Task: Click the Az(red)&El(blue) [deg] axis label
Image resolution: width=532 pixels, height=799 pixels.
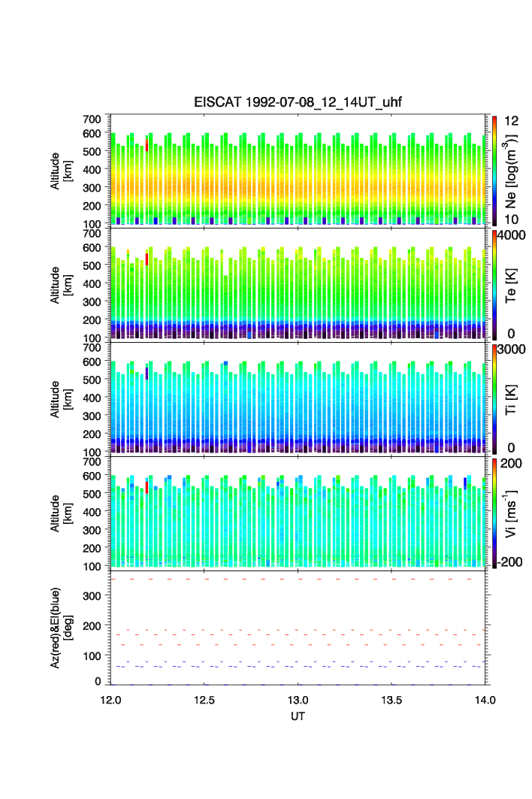Action: (62, 628)
